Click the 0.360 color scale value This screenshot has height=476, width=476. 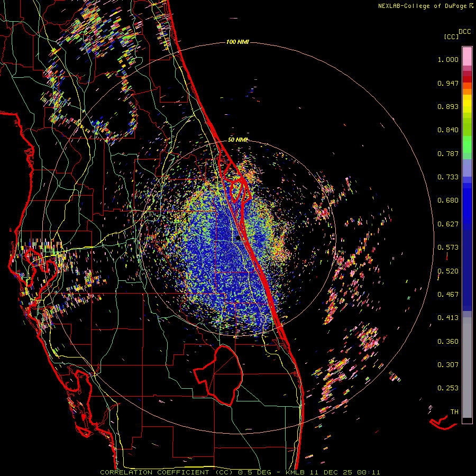[448, 342]
